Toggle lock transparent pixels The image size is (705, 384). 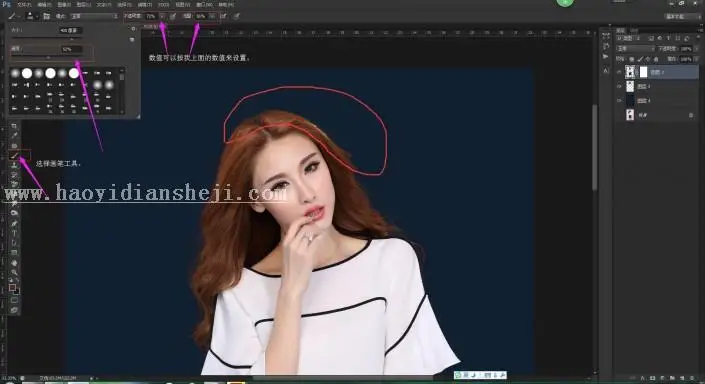pyautogui.click(x=632, y=59)
